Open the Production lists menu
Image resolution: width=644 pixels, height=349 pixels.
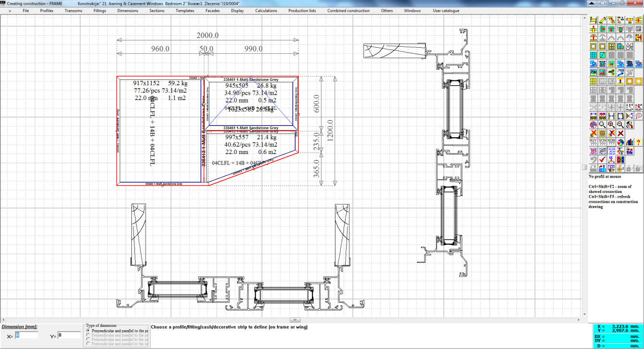tap(302, 11)
